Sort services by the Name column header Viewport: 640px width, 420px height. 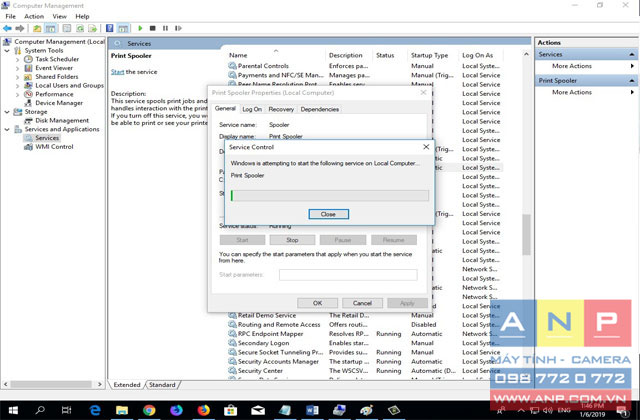click(x=238, y=55)
